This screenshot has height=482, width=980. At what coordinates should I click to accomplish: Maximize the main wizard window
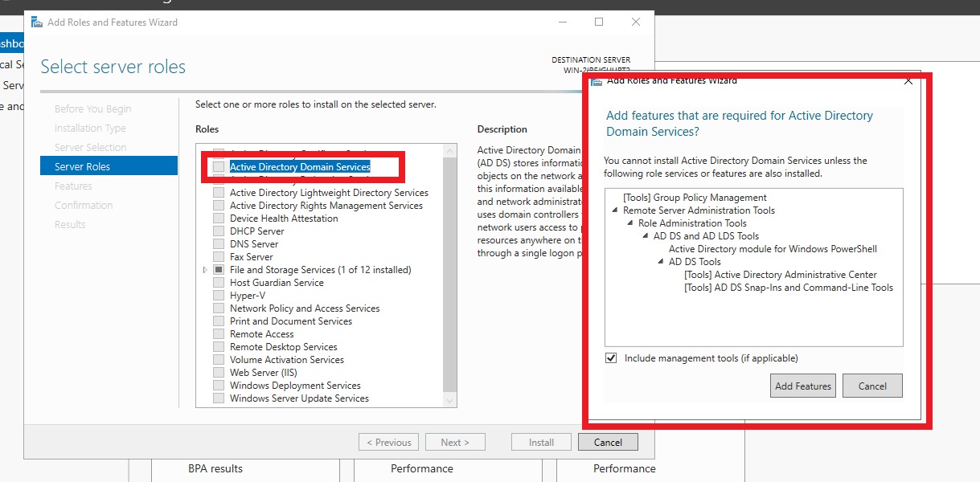pos(599,22)
